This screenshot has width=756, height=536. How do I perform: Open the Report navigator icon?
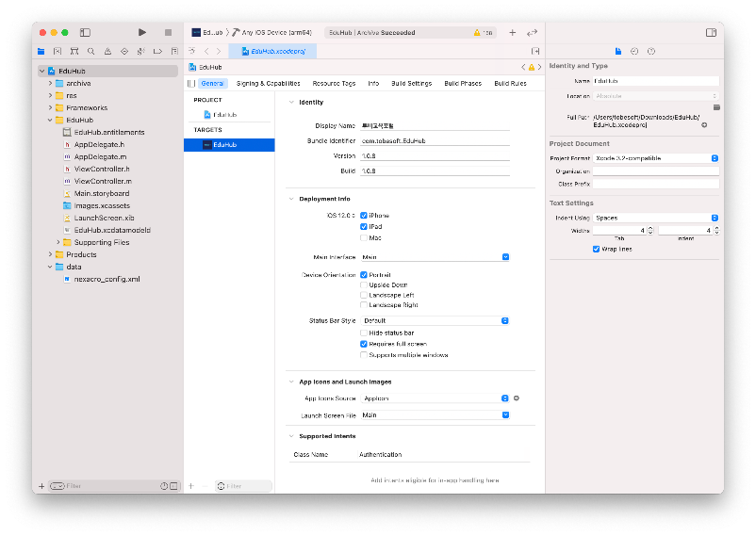tap(174, 51)
